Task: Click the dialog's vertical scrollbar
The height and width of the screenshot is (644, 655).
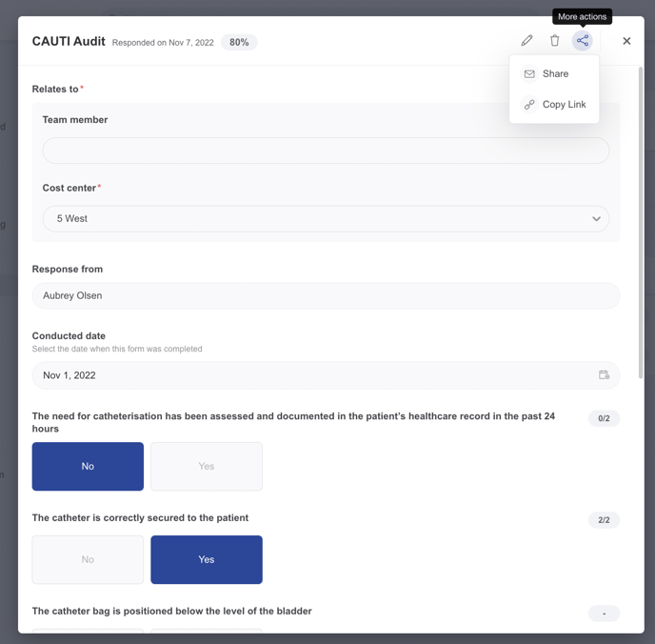Action: [641, 222]
